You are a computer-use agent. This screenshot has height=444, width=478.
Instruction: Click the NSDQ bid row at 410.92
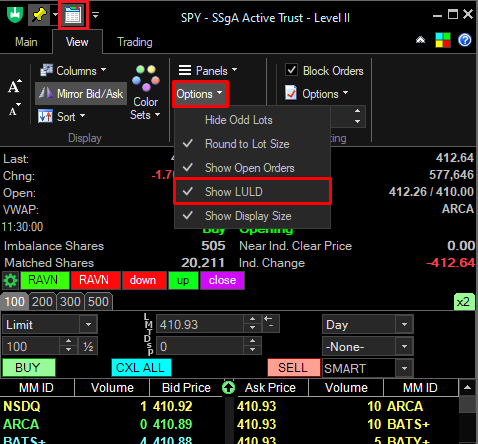click(x=113, y=406)
